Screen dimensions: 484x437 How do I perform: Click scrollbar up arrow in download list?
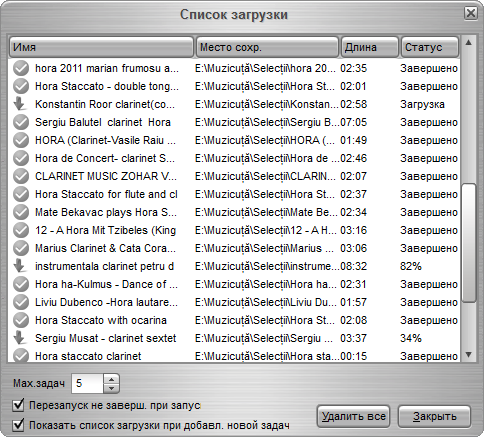tap(468, 43)
